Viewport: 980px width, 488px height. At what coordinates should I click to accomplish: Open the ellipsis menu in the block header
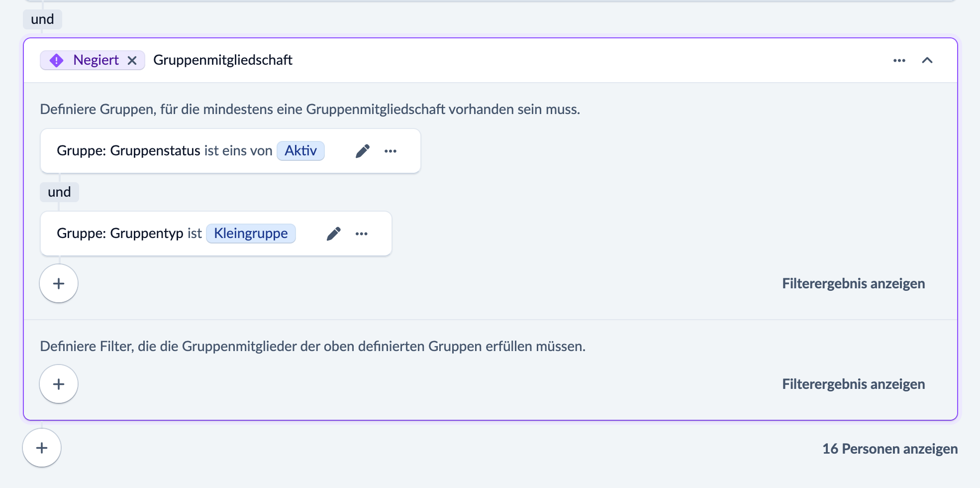coord(899,60)
